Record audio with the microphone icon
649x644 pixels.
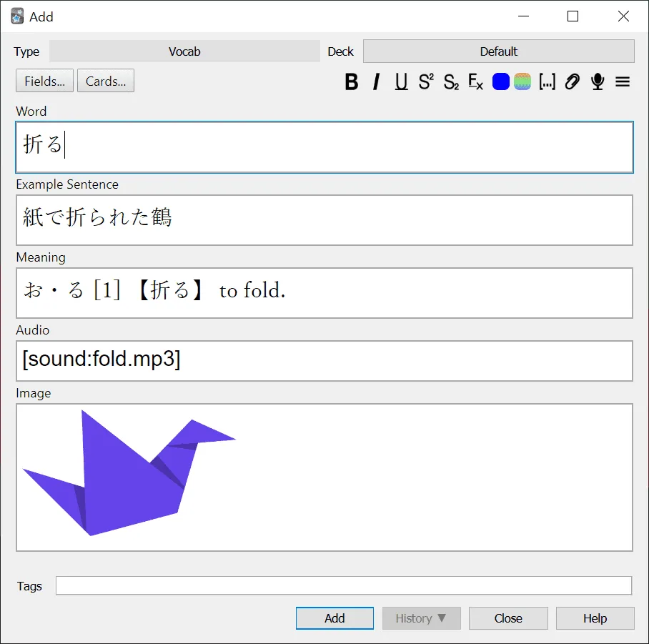(x=598, y=81)
